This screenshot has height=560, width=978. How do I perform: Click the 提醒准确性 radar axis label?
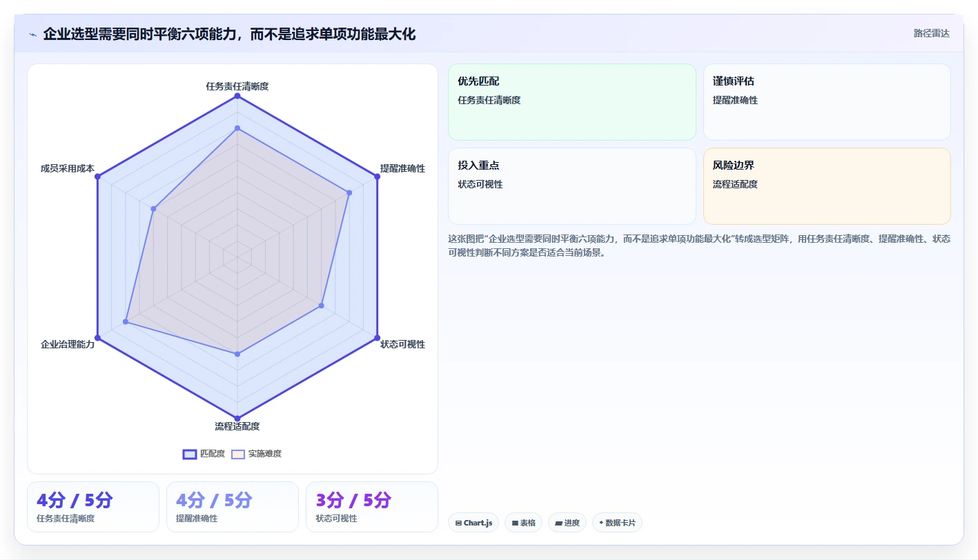402,168
